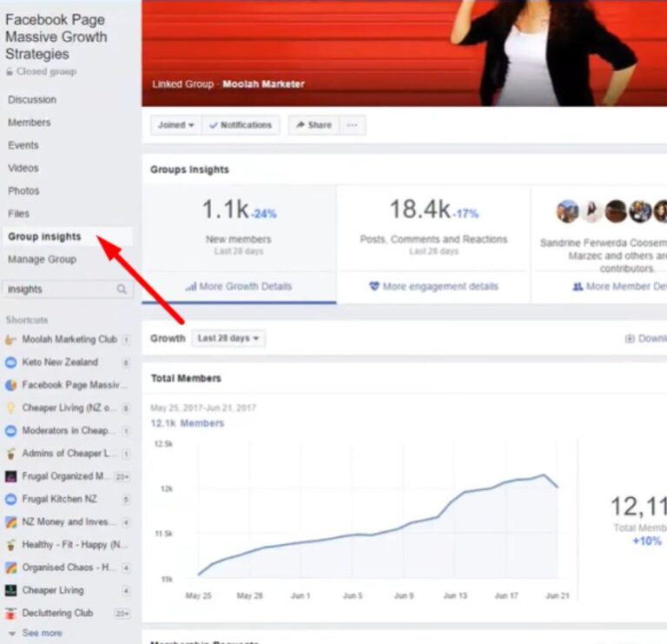This screenshot has width=667, height=644.
Task: Click the Healthy - Fit - Happy shortcut icon
Action: (x=10, y=545)
